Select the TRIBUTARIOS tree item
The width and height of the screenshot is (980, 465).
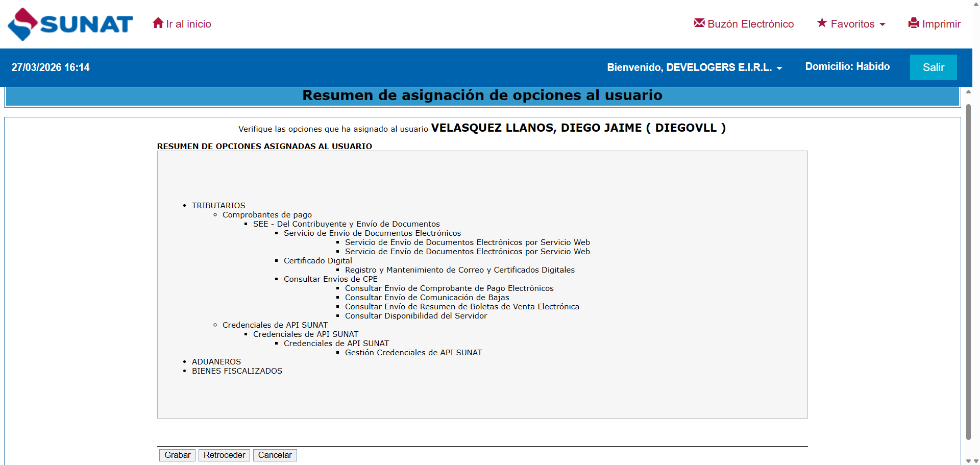point(218,206)
